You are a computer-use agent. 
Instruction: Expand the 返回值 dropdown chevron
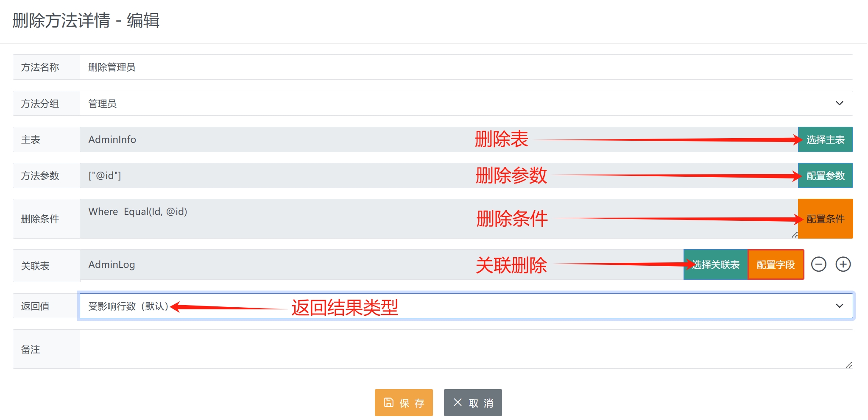point(839,306)
